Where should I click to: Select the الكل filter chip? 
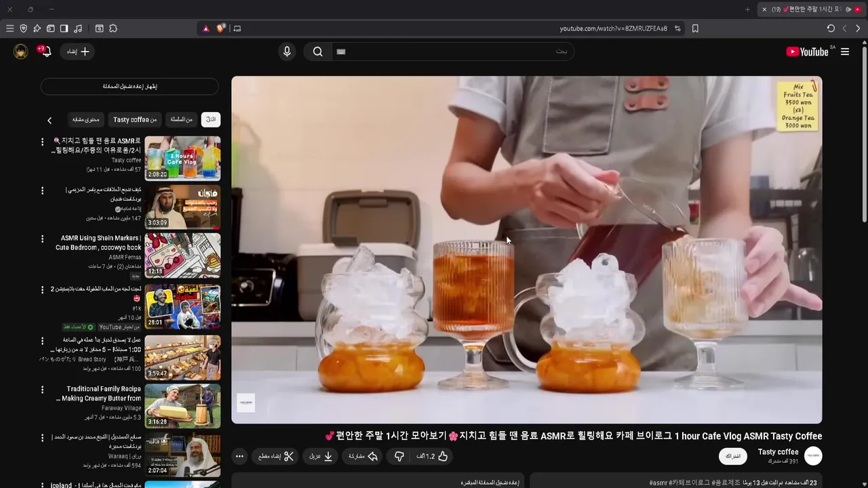[211, 119]
